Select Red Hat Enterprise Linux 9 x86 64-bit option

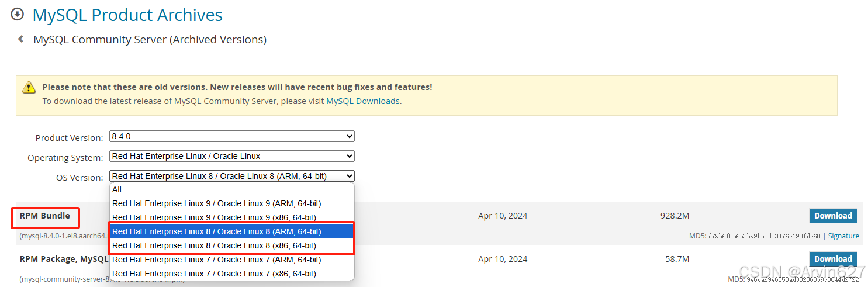coord(231,217)
